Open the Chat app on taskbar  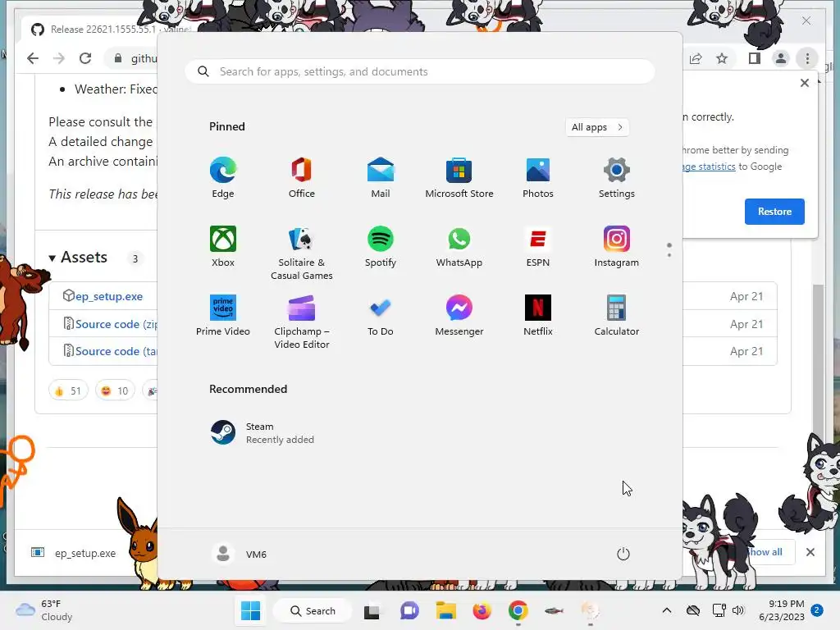(x=409, y=610)
